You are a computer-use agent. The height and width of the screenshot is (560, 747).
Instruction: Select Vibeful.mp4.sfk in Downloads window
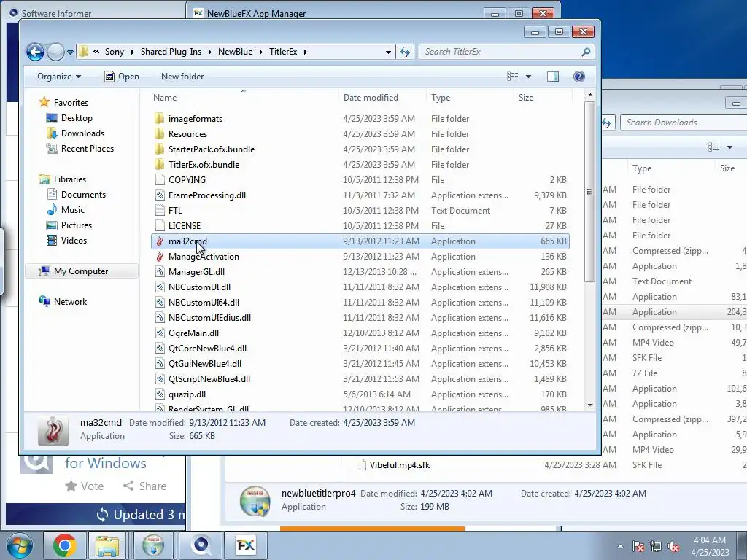[399, 464]
